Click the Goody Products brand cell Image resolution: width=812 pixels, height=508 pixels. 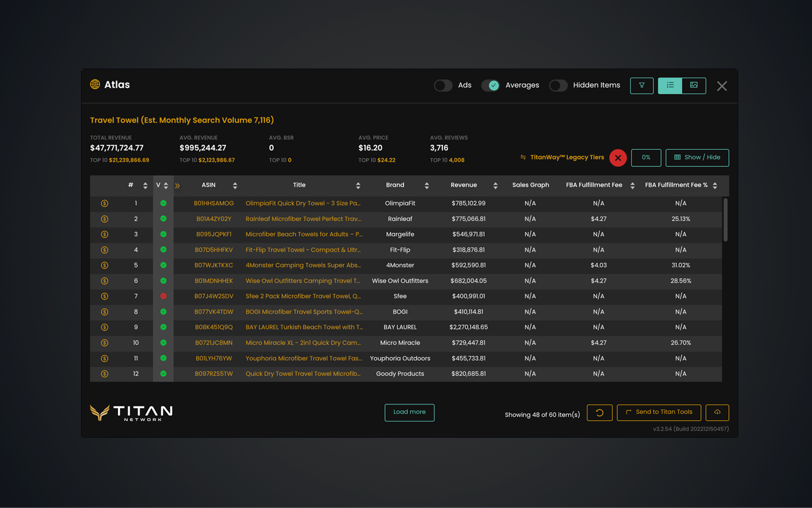(400, 374)
